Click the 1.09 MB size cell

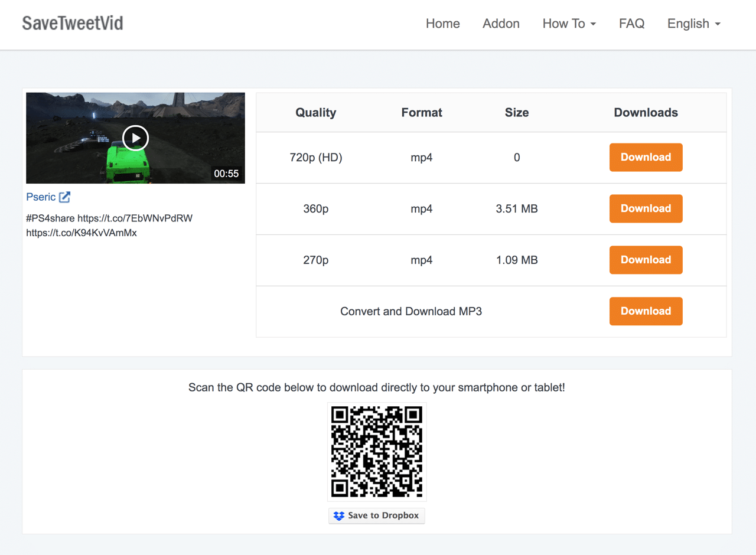(517, 260)
